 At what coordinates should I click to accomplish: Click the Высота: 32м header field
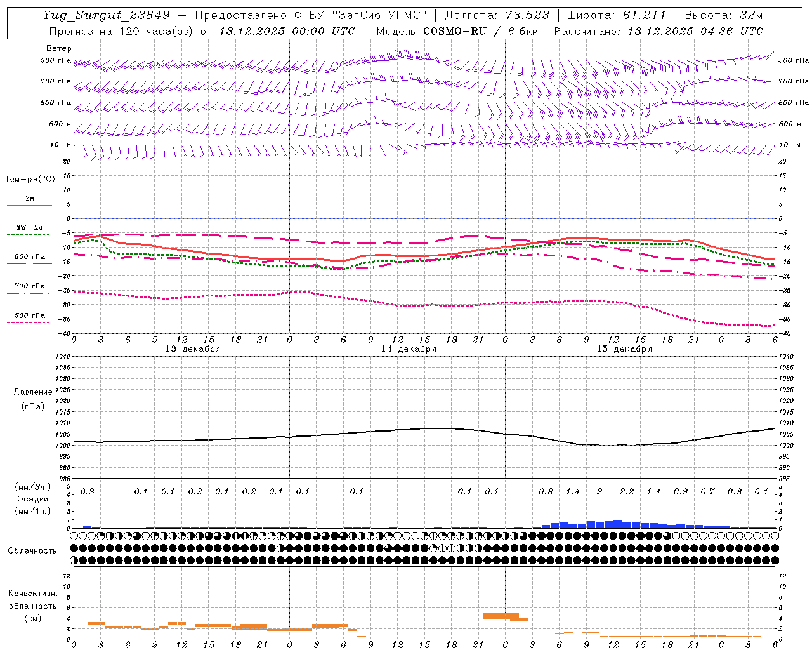click(x=723, y=15)
